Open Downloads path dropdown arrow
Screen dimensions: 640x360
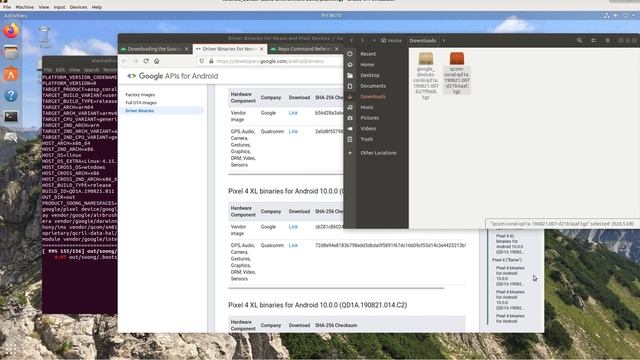pyautogui.click(x=444, y=40)
